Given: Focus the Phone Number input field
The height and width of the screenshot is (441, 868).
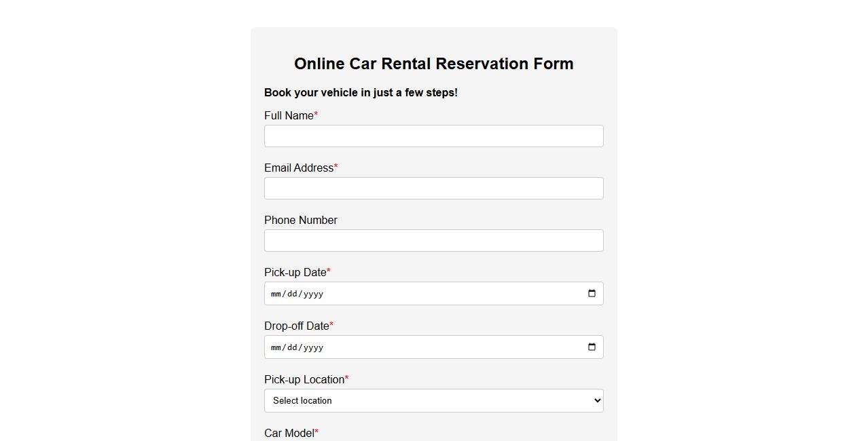Looking at the screenshot, I should coord(434,240).
